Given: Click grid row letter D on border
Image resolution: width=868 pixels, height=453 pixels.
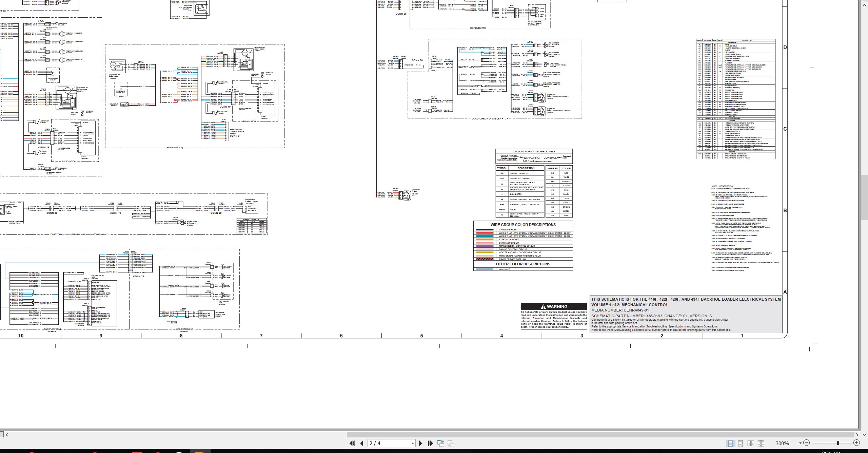Looking at the screenshot, I should pos(785,47).
